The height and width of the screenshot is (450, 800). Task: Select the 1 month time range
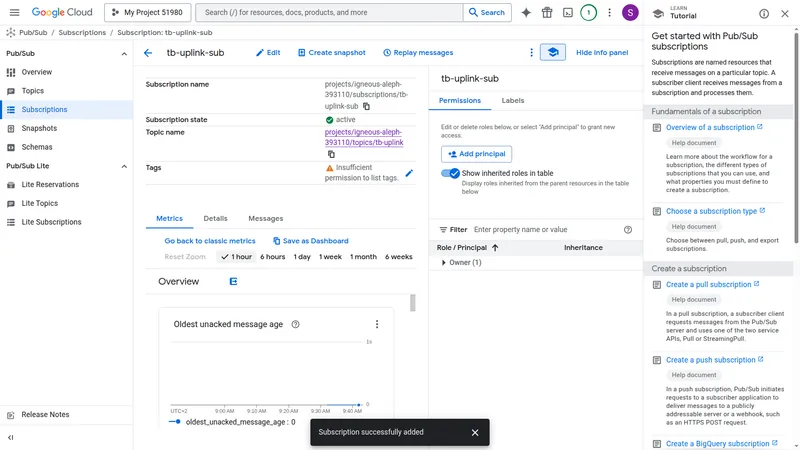point(363,257)
